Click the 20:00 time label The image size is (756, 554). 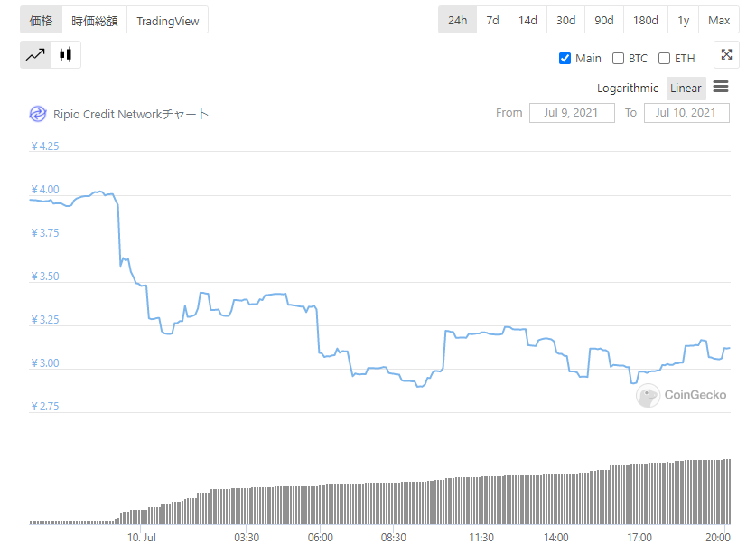718,538
